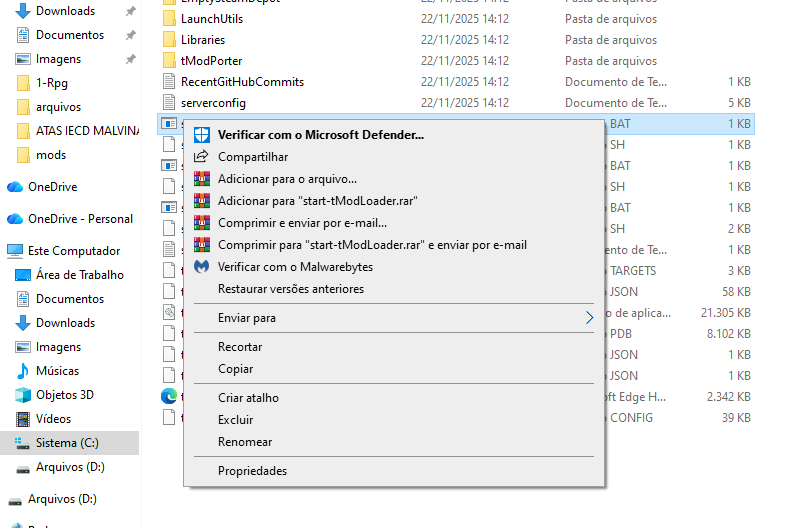Select Adicionar para o arquivo...
The width and height of the screenshot is (807, 528).
click(x=394, y=179)
